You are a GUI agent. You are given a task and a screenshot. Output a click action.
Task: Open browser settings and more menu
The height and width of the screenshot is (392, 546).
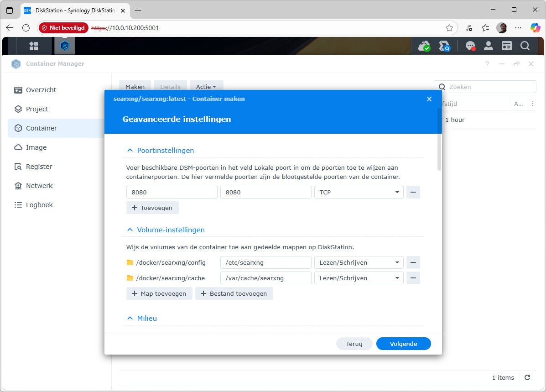518,28
